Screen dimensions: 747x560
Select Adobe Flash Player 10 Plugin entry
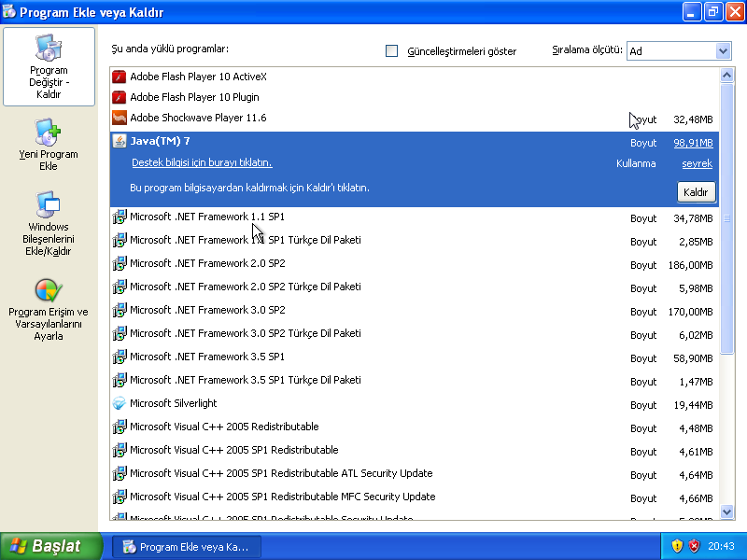coord(415,97)
